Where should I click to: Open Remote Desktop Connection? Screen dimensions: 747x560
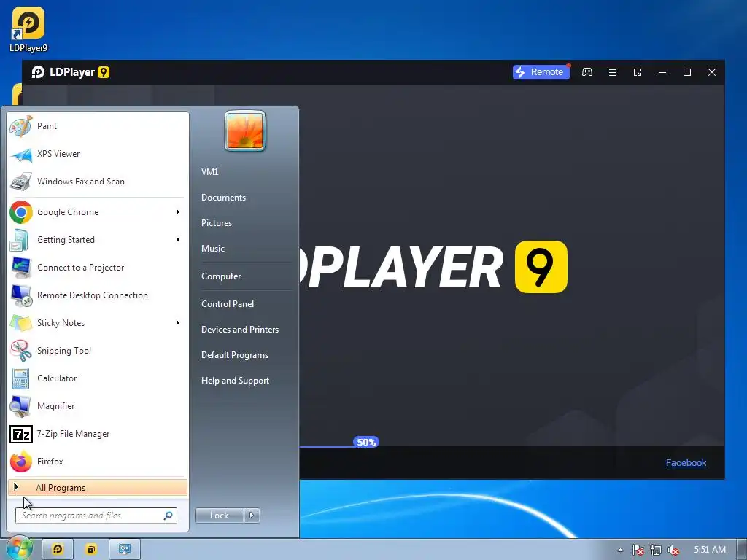click(x=98, y=295)
